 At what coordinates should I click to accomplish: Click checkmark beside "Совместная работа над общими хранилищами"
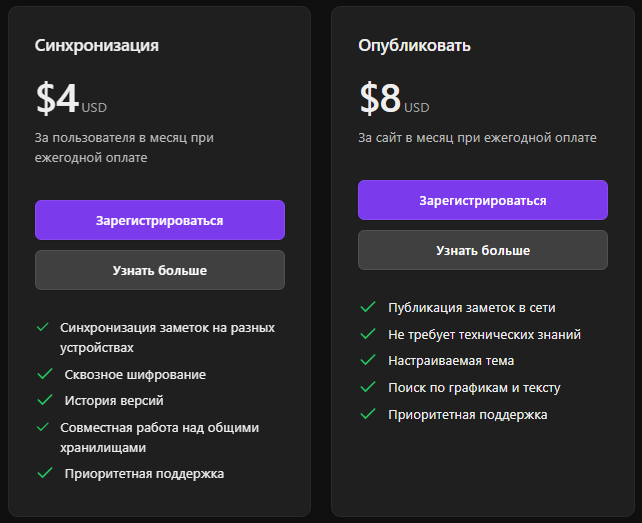click(x=43, y=427)
